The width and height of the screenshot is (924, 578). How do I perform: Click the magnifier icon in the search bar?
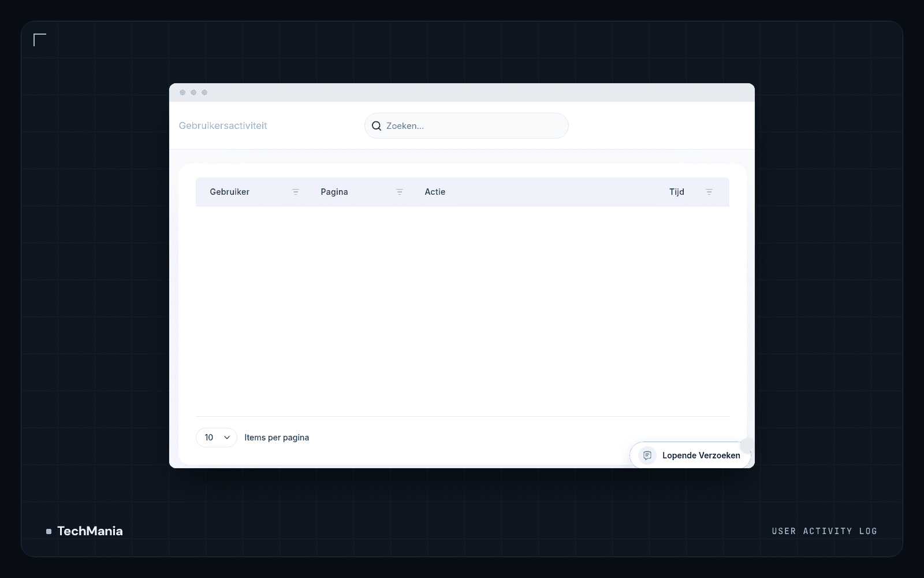tap(377, 126)
